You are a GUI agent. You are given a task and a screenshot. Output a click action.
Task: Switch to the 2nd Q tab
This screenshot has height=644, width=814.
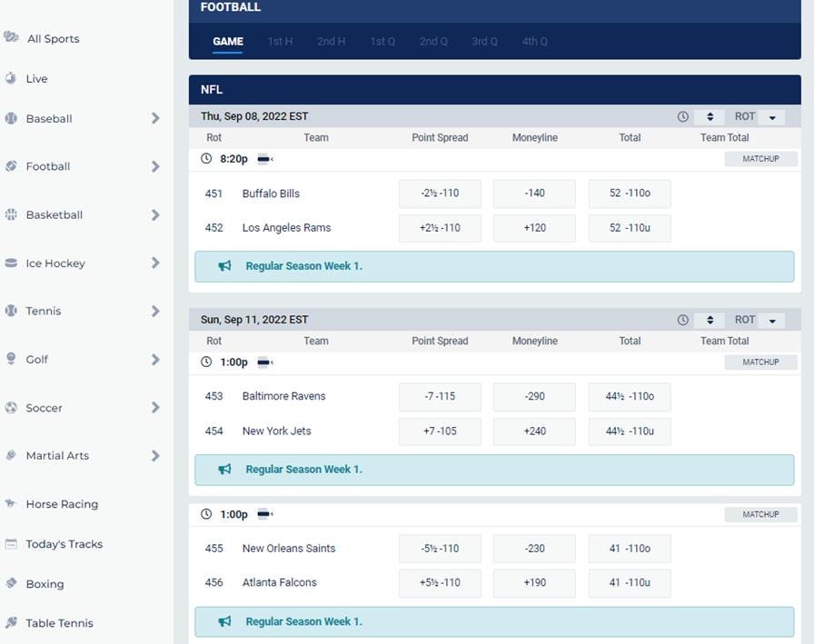pos(433,42)
